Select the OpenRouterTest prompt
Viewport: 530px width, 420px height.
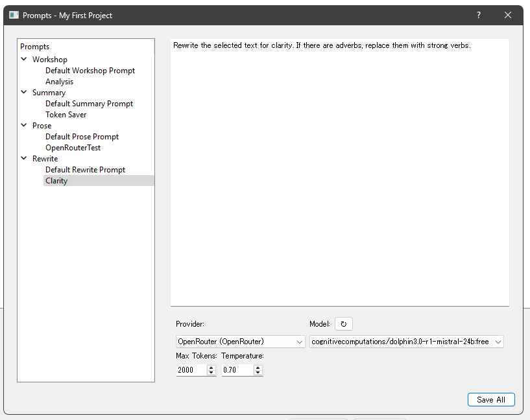click(x=73, y=148)
